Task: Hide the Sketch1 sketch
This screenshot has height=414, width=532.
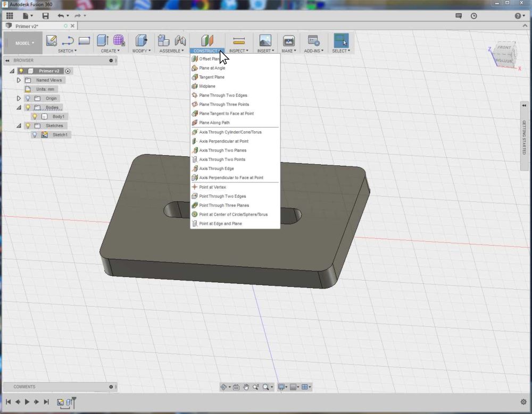Action: 35,134
